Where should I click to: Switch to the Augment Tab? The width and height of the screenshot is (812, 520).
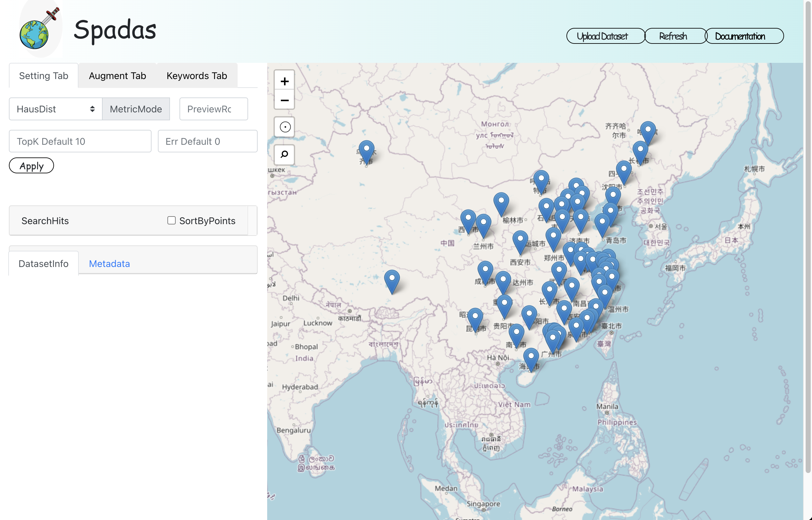[x=117, y=76]
